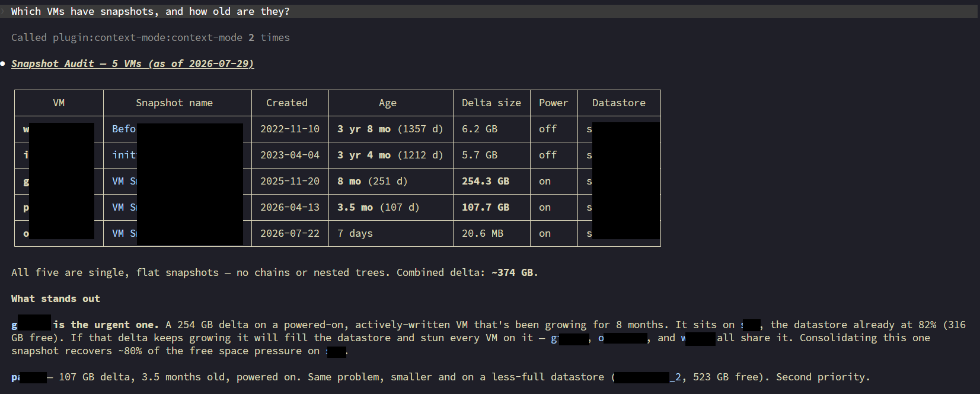Click the created date 2025-11-20
This screenshot has width=980, height=394.
[x=290, y=181]
